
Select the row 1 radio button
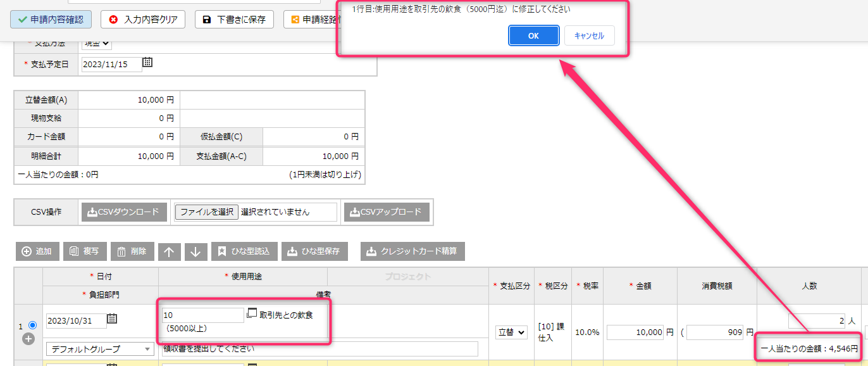pyautogui.click(x=32, y=325)
